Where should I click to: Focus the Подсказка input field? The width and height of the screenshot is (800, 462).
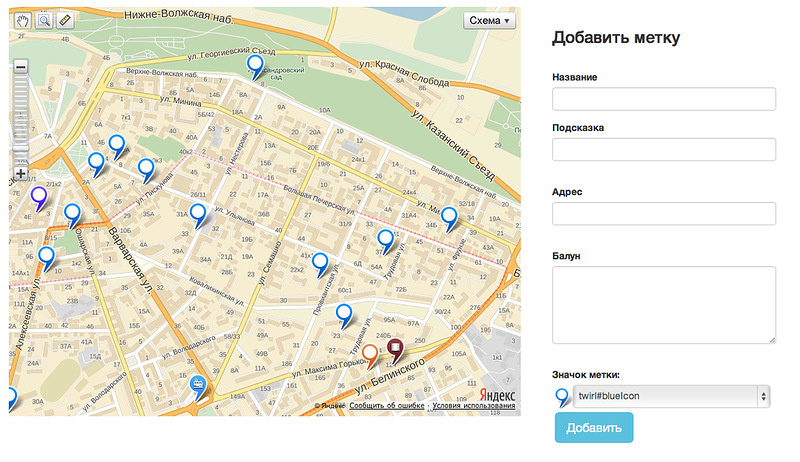tap(664, 149)
